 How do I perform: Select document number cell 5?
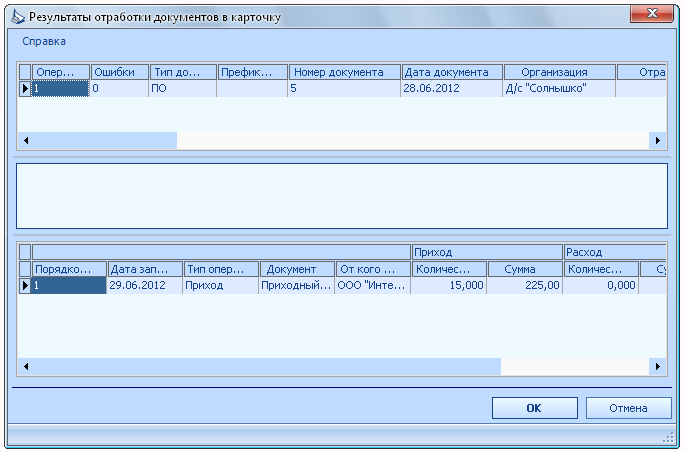click(344, 88)
